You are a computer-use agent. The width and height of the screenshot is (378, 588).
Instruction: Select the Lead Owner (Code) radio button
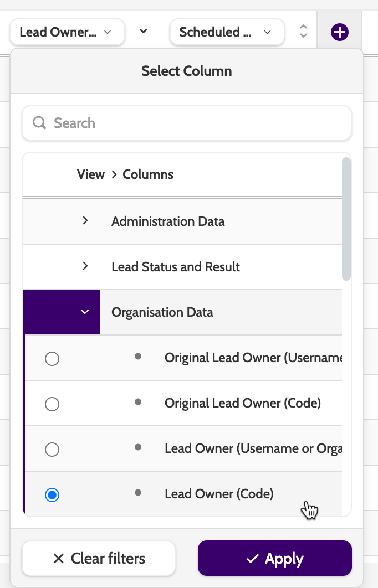coord(52,495)
